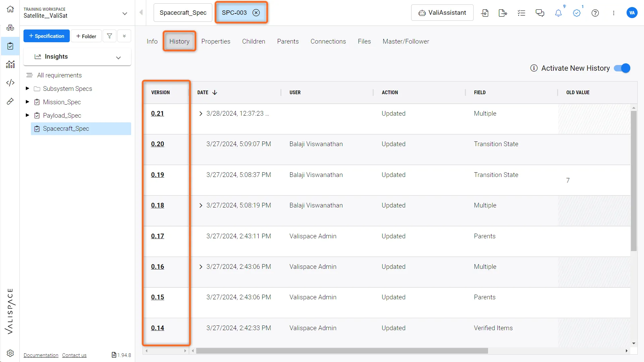This screenshot has height=362, width=644.
Task: Open the help question mark icon
Action: point(595,13)
